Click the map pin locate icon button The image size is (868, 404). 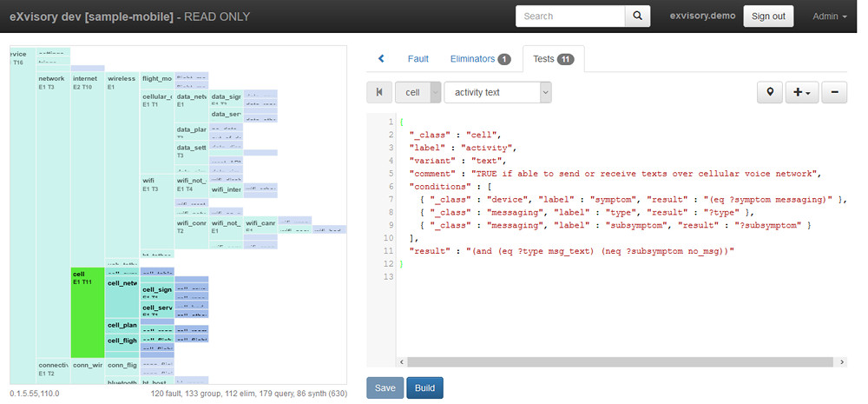(769, 93)
